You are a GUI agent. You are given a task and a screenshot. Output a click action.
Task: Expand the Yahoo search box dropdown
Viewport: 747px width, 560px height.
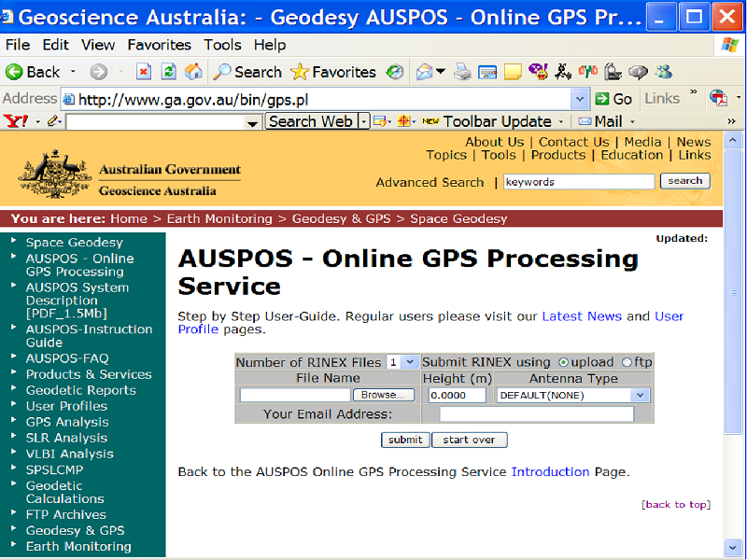252,123
